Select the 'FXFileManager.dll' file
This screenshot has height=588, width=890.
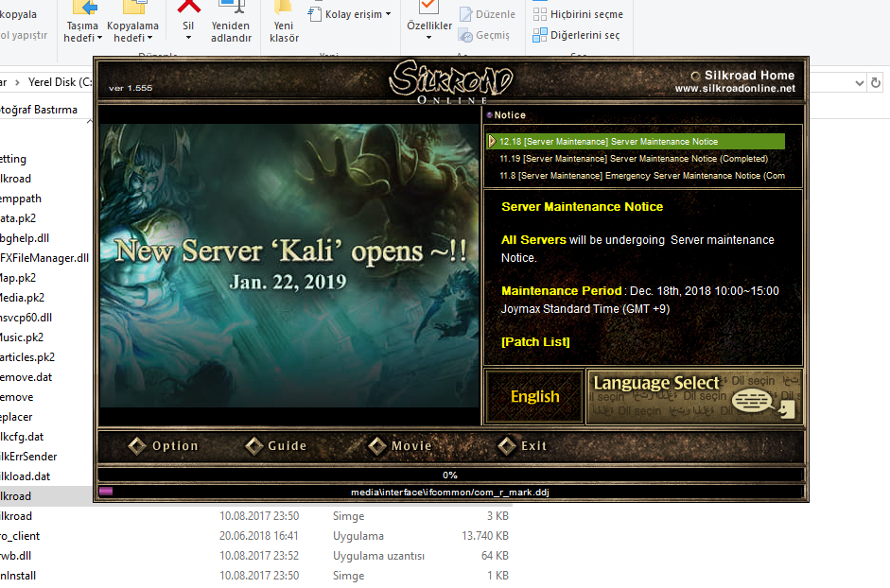[44, 258]
